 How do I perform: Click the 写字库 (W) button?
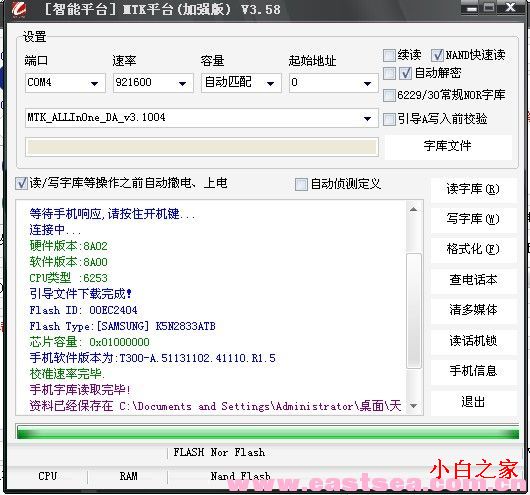[473, 219]
